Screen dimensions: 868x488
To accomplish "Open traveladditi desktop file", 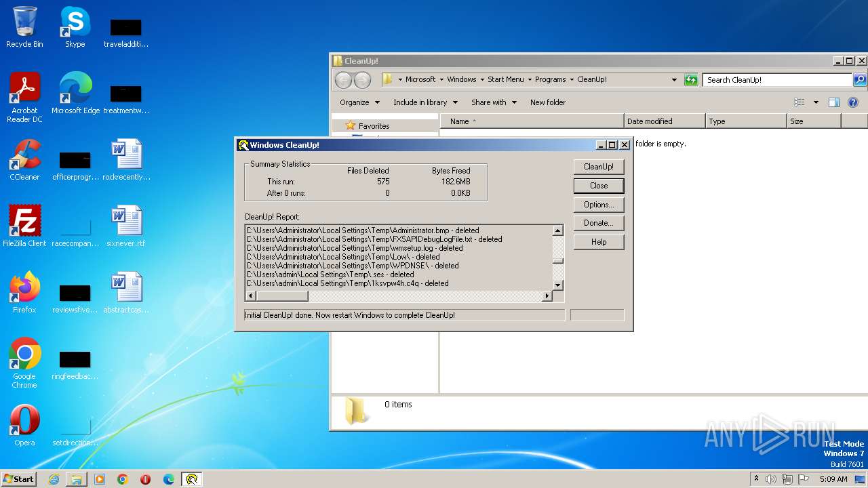I will 126,32.
